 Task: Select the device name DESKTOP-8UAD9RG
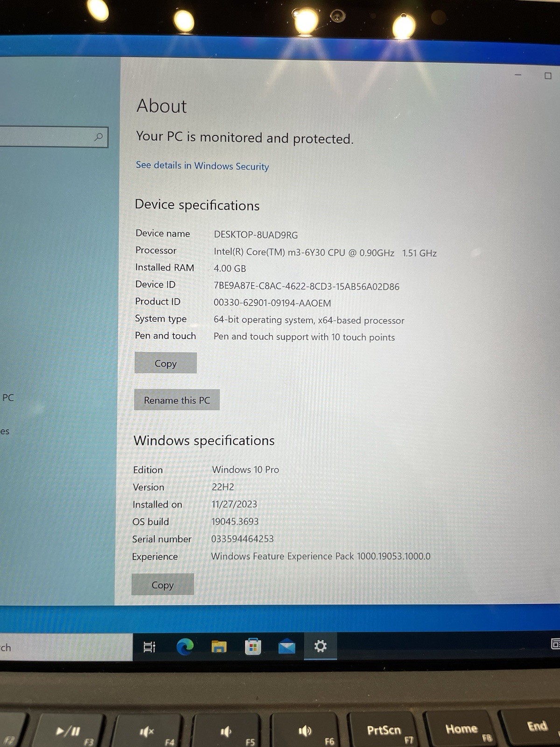256,235
